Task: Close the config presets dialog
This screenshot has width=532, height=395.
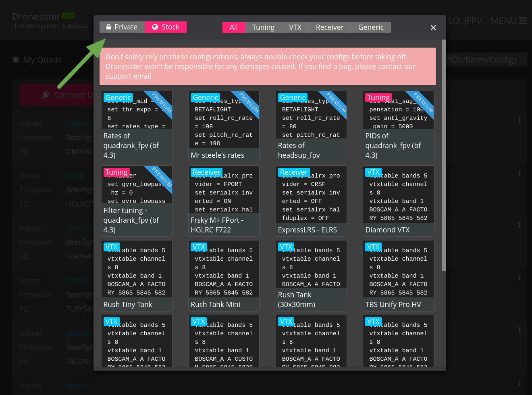Action: (433, 27)
